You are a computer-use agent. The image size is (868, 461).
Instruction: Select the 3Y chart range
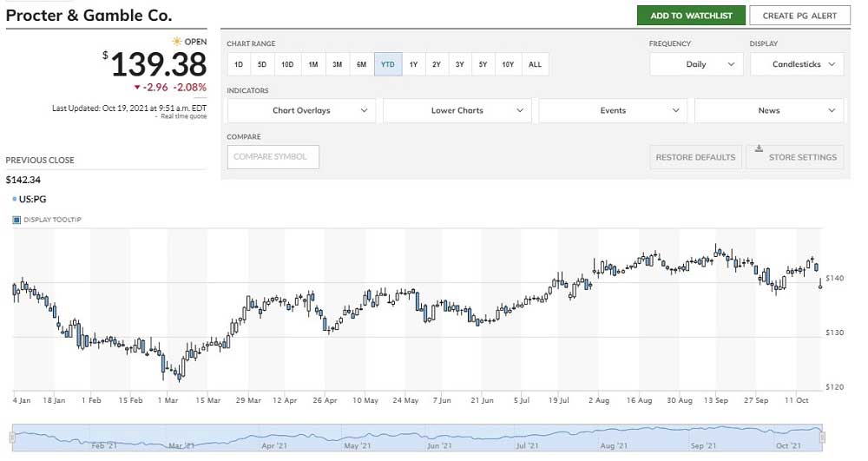[x=460, y=64]
